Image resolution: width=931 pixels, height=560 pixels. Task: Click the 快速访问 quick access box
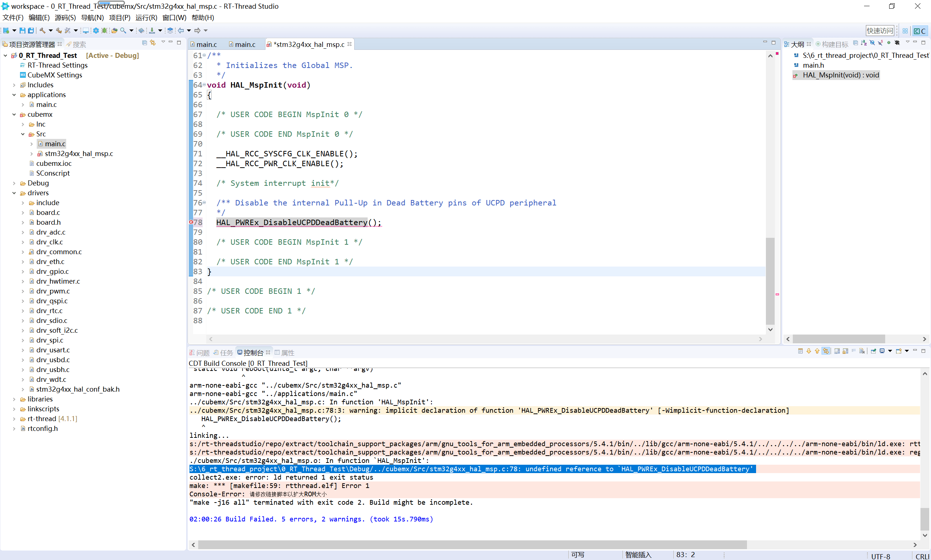click(x=880, y=31)
